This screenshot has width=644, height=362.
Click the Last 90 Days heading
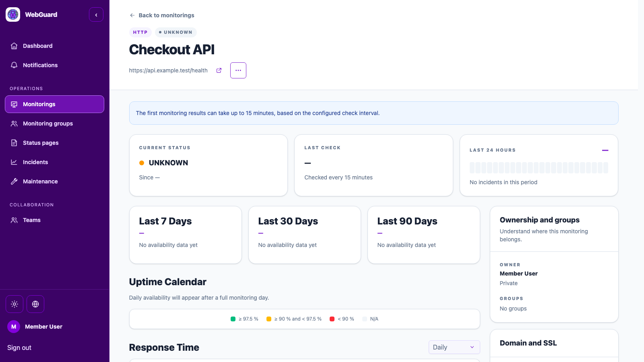407,221
